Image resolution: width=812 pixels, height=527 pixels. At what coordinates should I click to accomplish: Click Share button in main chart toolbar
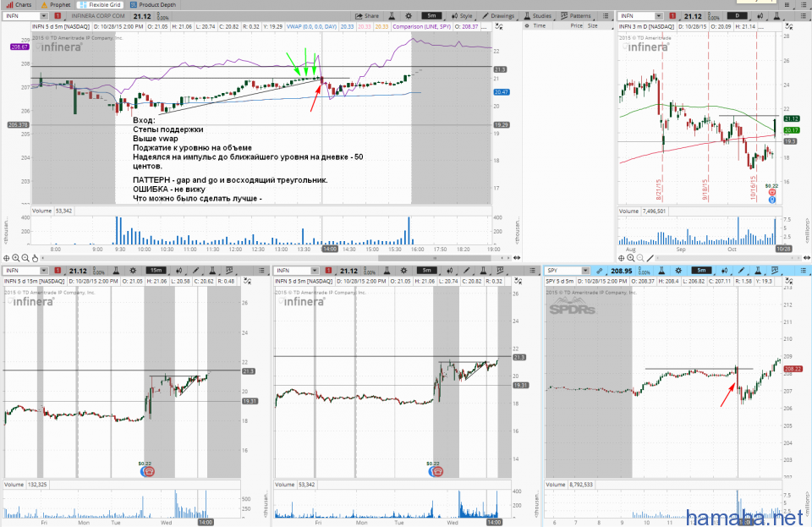point(367,16)
